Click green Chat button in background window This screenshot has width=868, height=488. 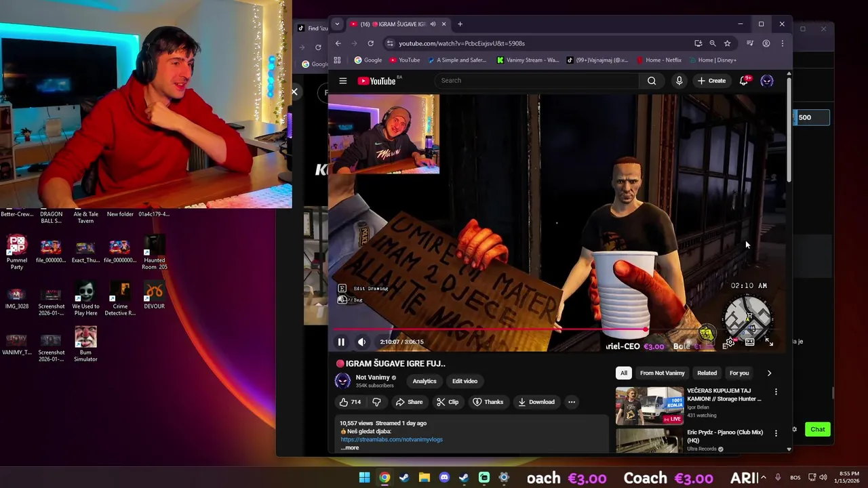point(818,429)
